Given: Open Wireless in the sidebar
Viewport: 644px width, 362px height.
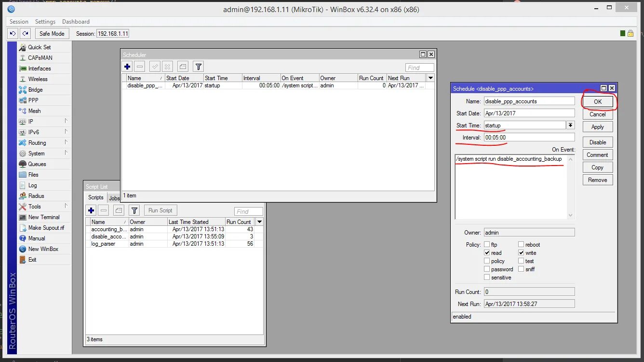Looking at the screenshot, I should coord(38,79).
